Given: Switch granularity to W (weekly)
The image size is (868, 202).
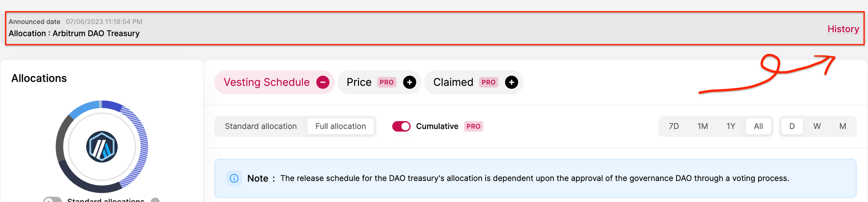Looking at the screenshot, I should [x=817, y=126].
